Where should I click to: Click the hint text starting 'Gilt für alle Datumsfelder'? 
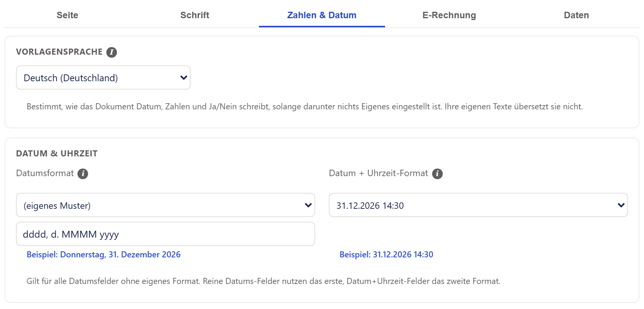[264, 281]
